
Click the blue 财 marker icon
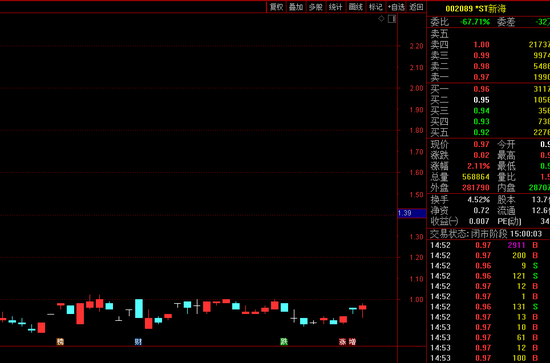[138, 342]
